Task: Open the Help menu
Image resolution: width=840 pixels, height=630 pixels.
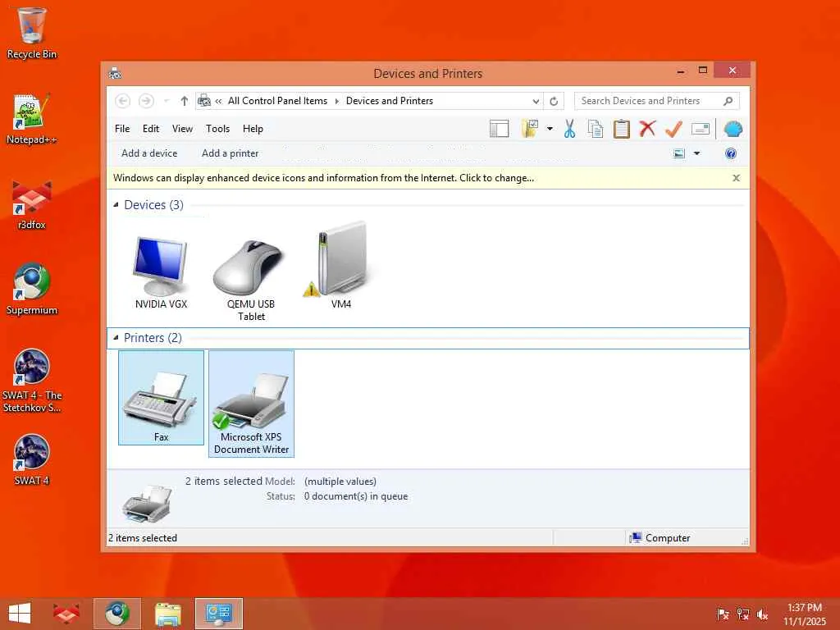Action: [253, 129]
